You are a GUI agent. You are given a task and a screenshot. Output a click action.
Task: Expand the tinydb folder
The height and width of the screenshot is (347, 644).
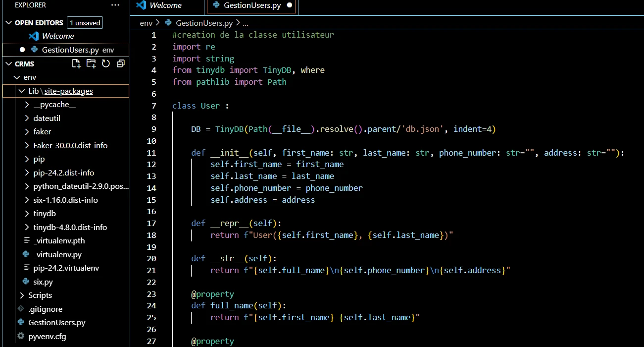[x=44, y=214]
